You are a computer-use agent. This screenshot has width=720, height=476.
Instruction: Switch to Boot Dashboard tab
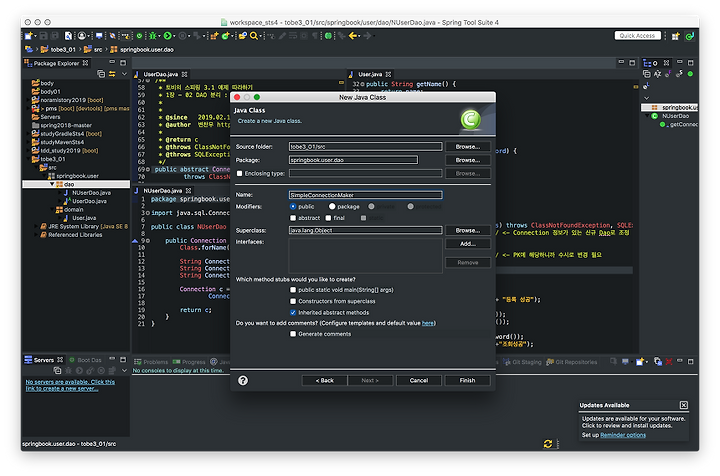pos(85,360)
